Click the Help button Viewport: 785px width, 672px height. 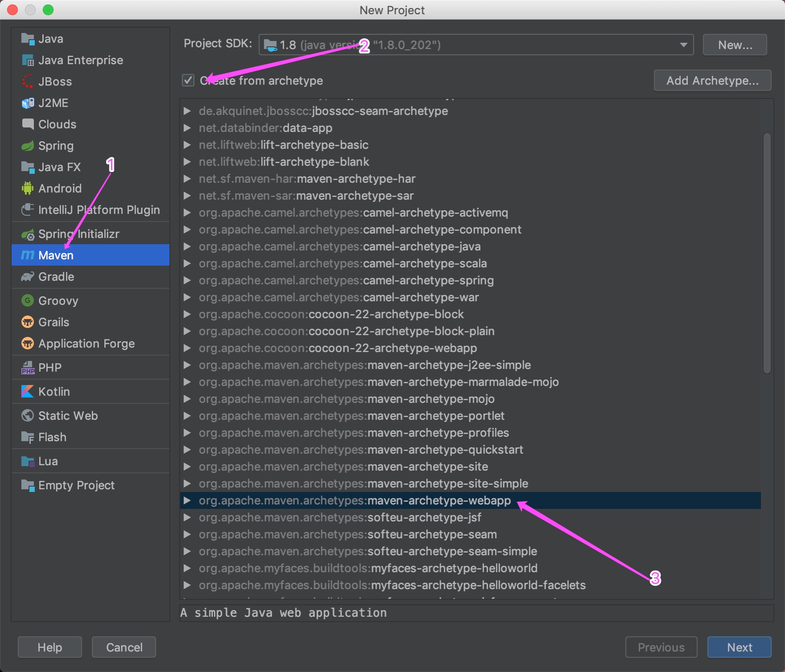tap(49, 647)
